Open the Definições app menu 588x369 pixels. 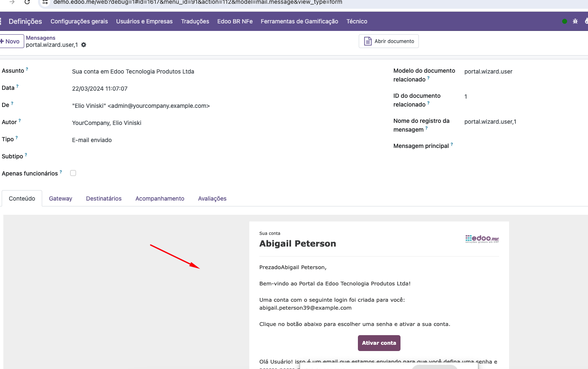[x=25, y=21]
